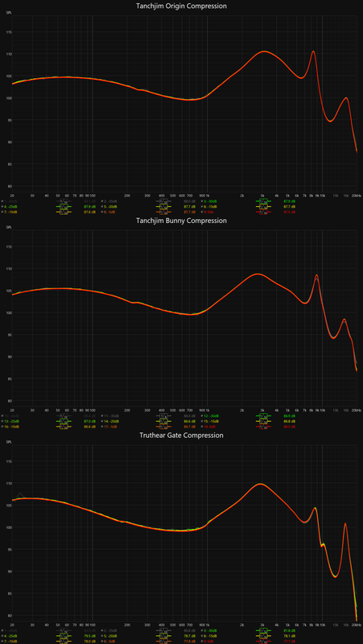Click 110 SPL tick on Origin graph
Image resolution: width=363 pixels, height=644 pixels.
(x=9, y=54)
